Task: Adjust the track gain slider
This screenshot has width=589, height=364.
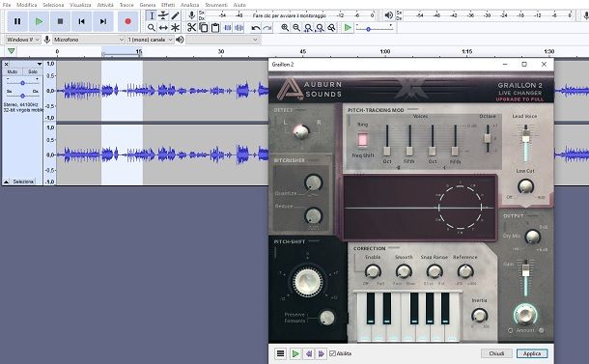Action: click(22, 83)
